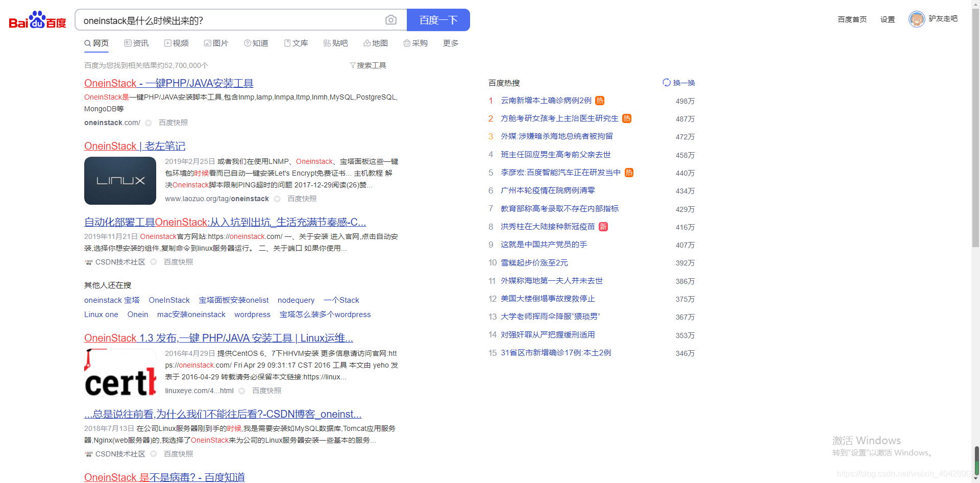Open 搜索工具 filter options
Viewport: 980px width, 483px height.
point(368,65)
